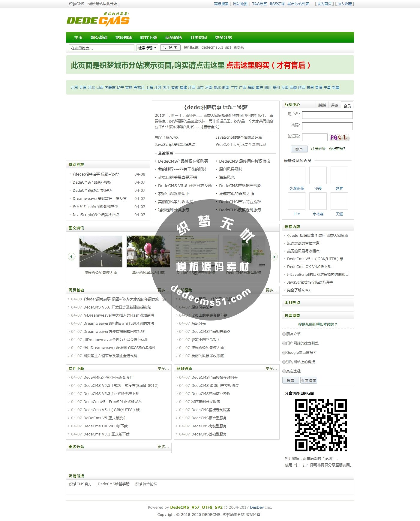Click the 北京 city link
This screenshot has width=420, height=521.
[74, 88]
